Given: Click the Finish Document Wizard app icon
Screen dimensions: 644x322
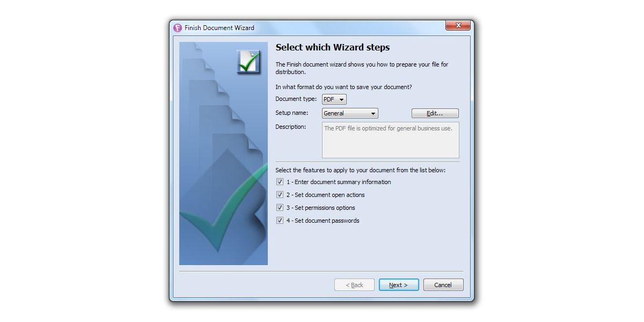Looking at the screenshot, I should [x=178, y=28].
